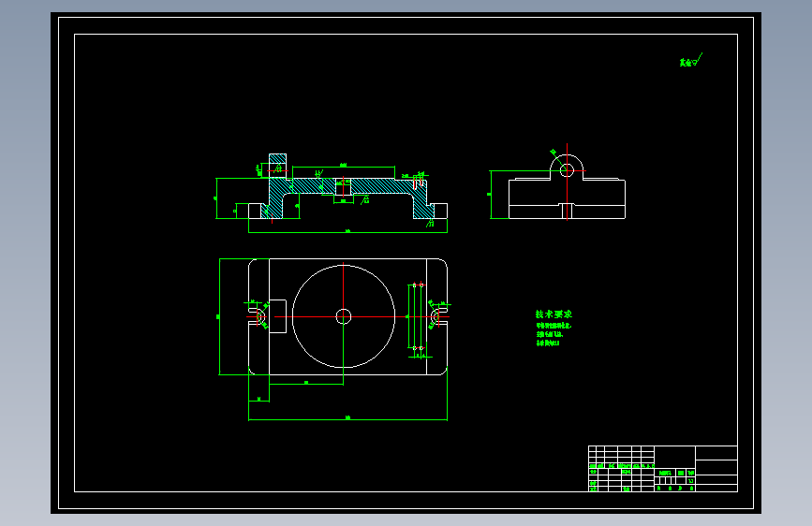Image resolution: width=812 pixels, height=526 pixels.
Task: Click the title block table at bottom right
Action: tap(663, 469)
